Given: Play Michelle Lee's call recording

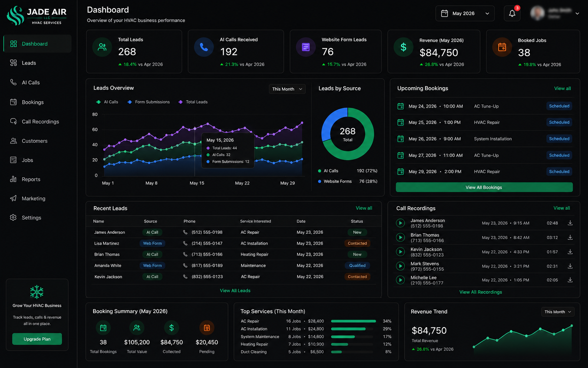Looking at the screenshot, I should (x=400, y=280).
